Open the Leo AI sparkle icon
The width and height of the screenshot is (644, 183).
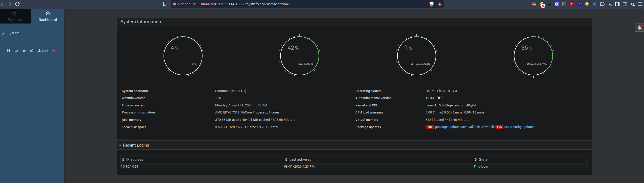click(633, 4)
